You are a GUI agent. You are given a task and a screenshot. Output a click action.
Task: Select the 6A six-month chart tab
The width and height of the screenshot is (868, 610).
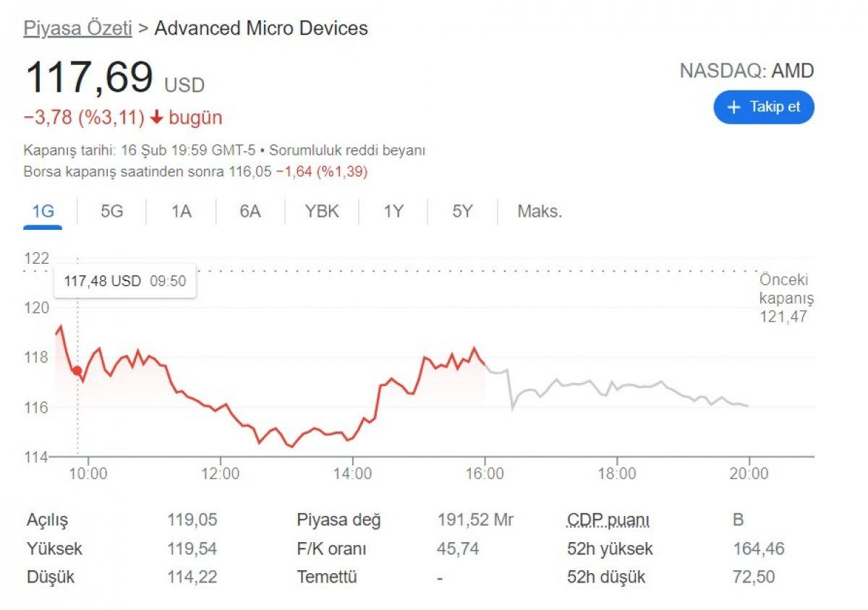(250, 211)
